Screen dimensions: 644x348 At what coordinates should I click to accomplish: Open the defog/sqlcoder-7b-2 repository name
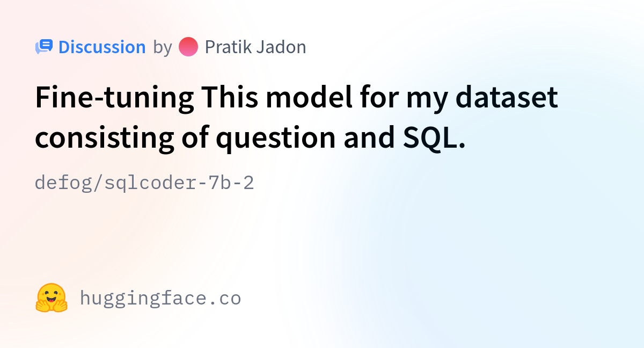144,183
